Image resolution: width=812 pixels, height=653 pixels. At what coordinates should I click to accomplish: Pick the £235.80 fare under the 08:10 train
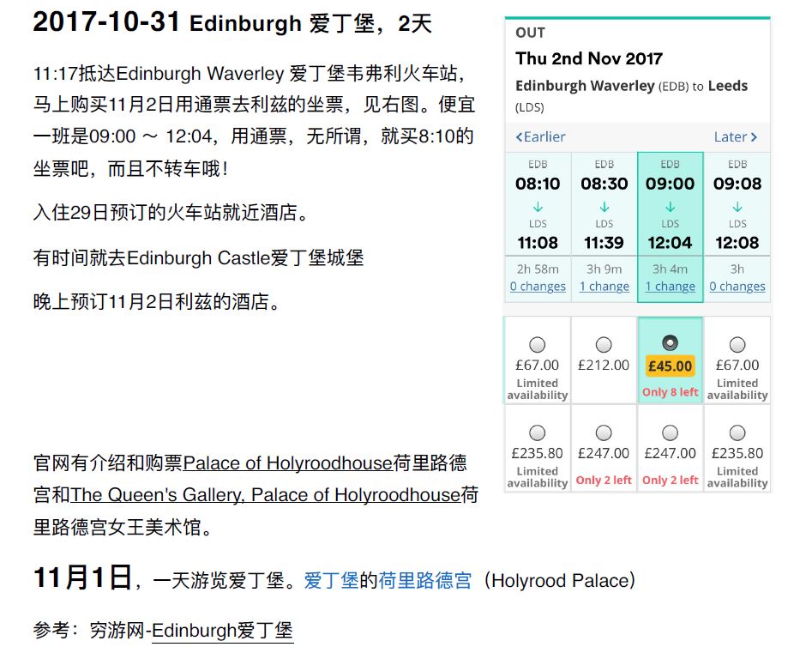pos(538,433)
